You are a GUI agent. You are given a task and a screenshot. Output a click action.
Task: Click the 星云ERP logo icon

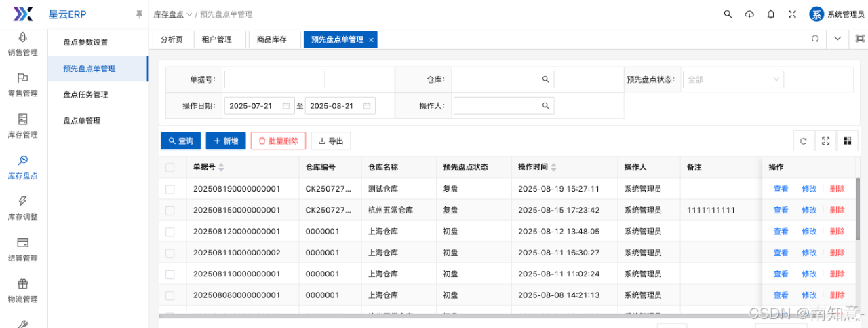point(24,14)
